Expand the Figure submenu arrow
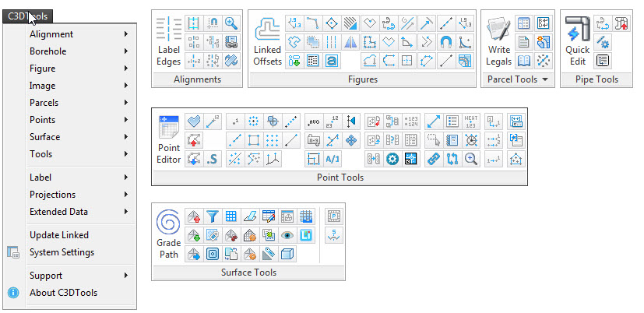 126,69
